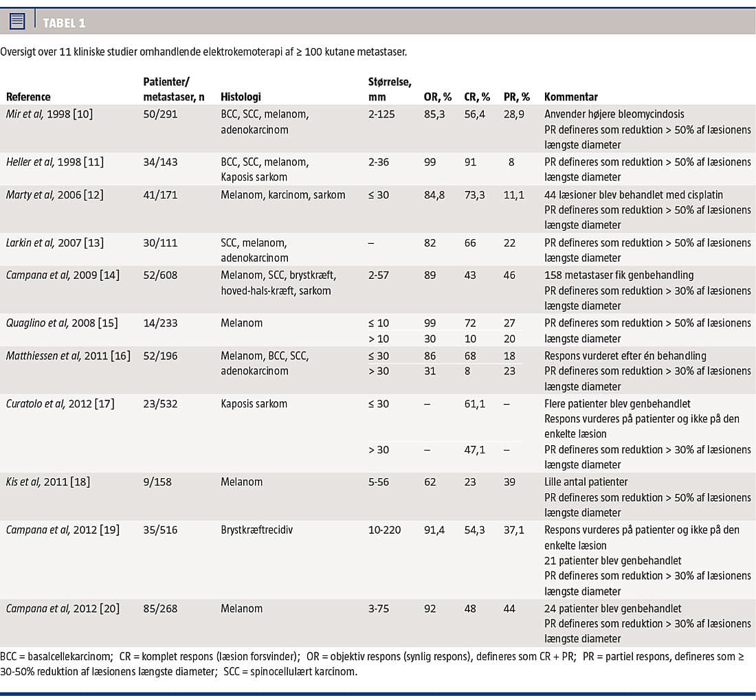Click comment 158 metastaser fik genbehandling
756x700 pixels.
(x=619, y=275)
